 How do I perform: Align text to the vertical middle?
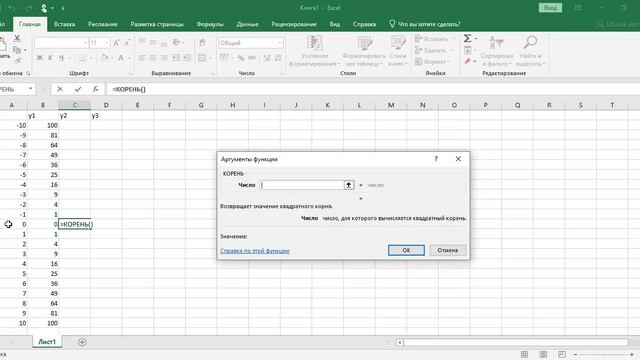pyautogui.click(x=153, y=42)
